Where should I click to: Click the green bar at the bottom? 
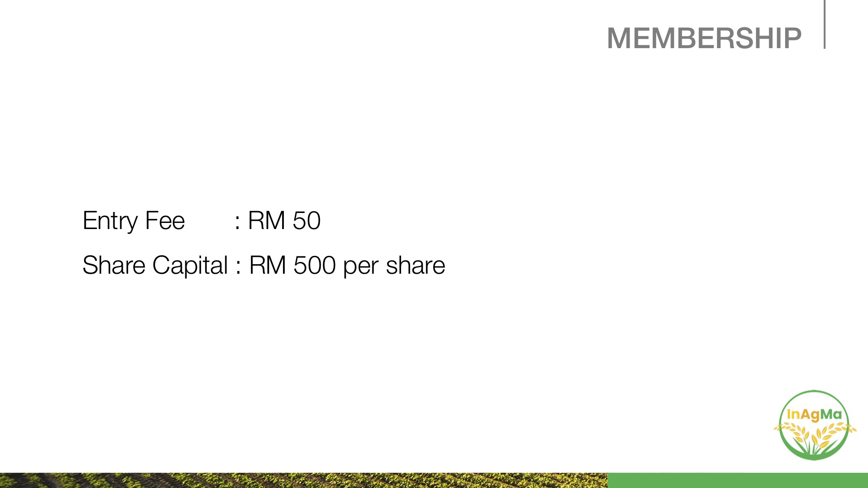(737, 480)
